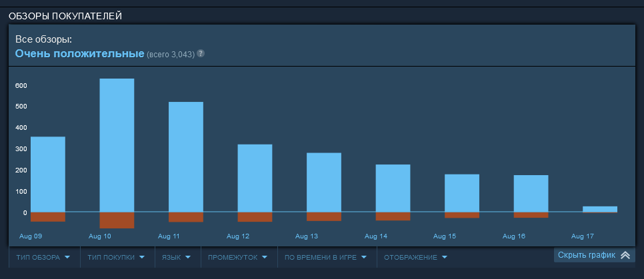This screenshot has width=644, height=279.
Task: Click the всего 3,043 review count
Action: click(171, 54)
